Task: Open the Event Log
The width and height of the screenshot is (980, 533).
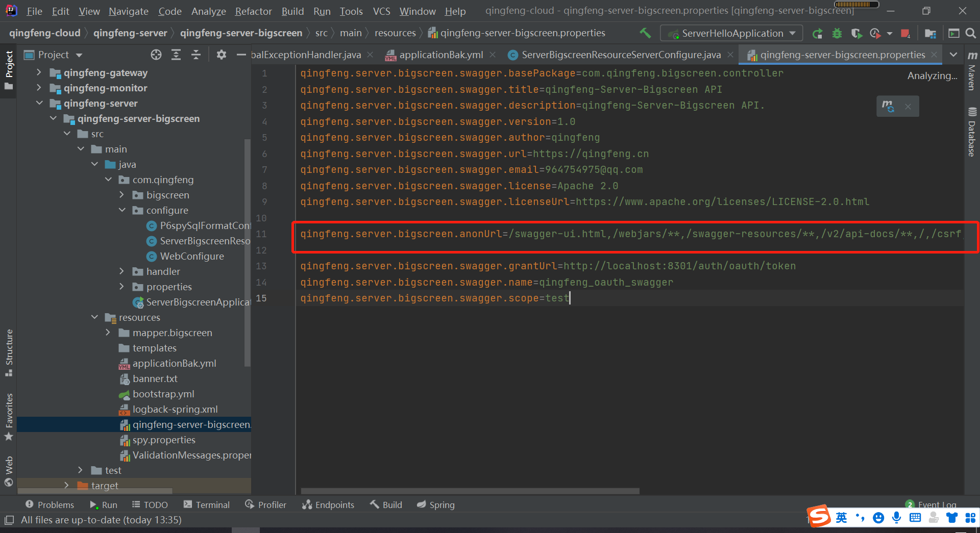Action: click(x=932, y=505)
